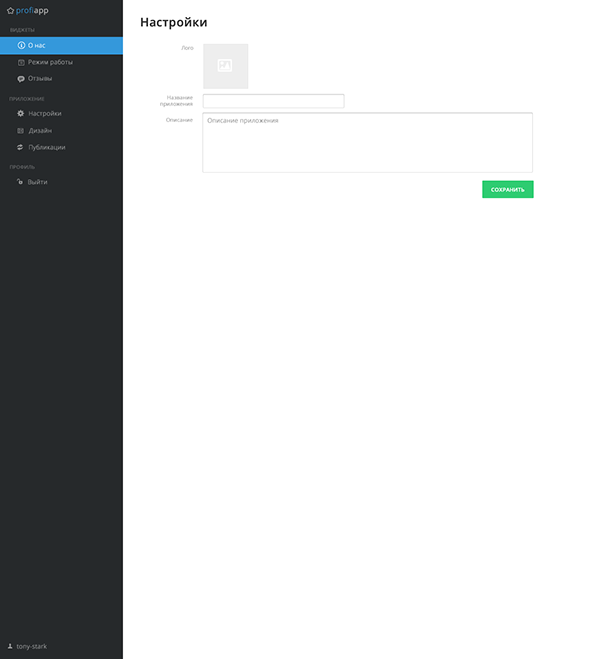Click the tony-stark username
Viewport: 600px width, 659px height.
coord(32,646)
